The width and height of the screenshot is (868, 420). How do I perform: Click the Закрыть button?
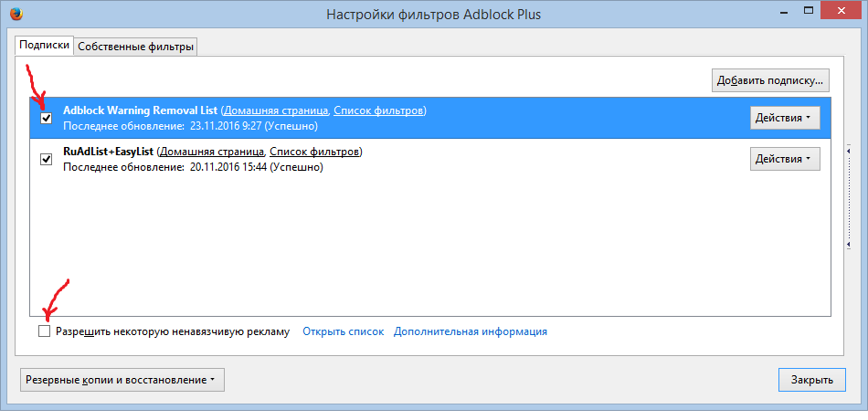[812, 380]
